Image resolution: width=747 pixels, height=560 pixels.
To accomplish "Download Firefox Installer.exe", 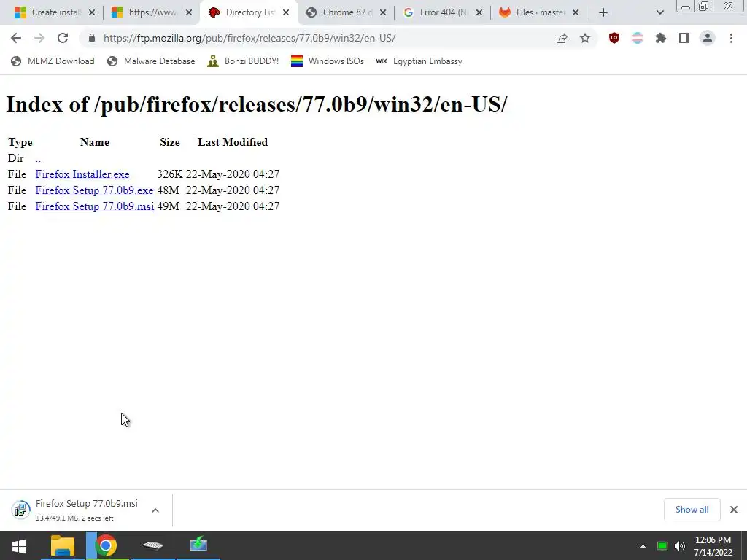I will tap(82, 174).
